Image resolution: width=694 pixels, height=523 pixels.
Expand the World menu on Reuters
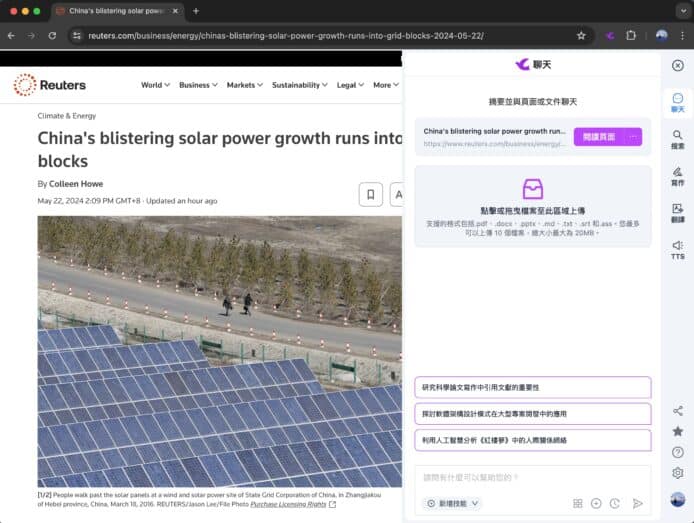coord(154,85)
